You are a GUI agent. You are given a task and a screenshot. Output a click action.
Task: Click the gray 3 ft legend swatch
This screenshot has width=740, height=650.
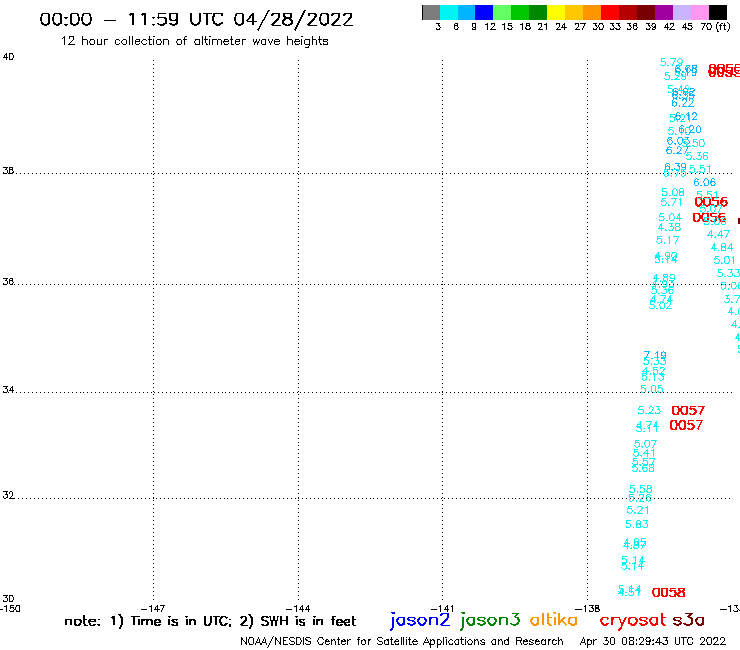[431, 12]
